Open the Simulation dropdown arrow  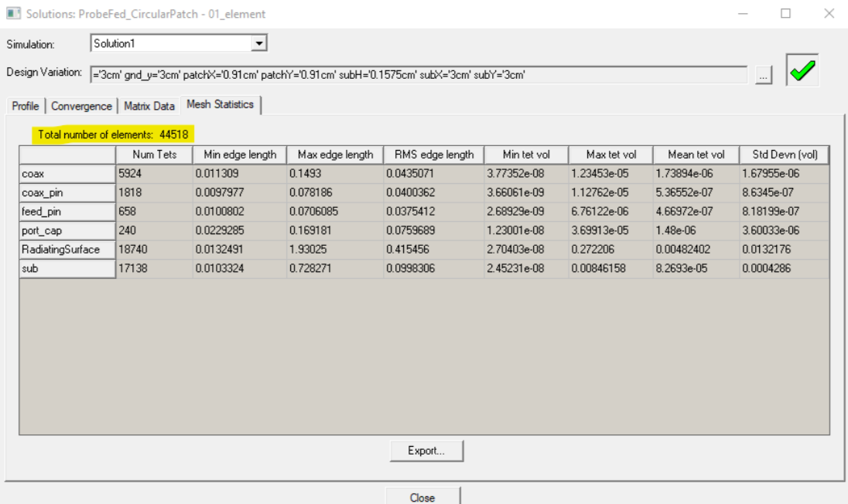pos(259,44)
